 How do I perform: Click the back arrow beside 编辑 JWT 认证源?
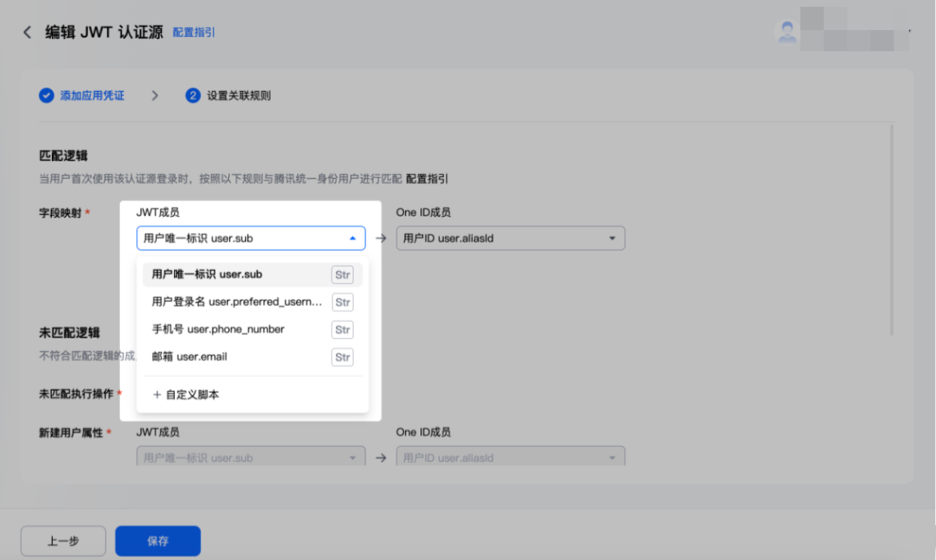click(x=27, y=32)
